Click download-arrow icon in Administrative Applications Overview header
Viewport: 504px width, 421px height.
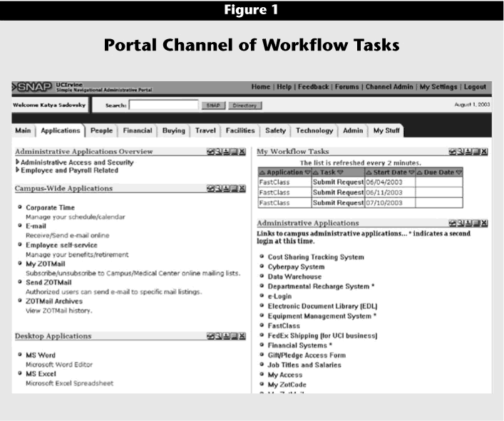[226, 152]
